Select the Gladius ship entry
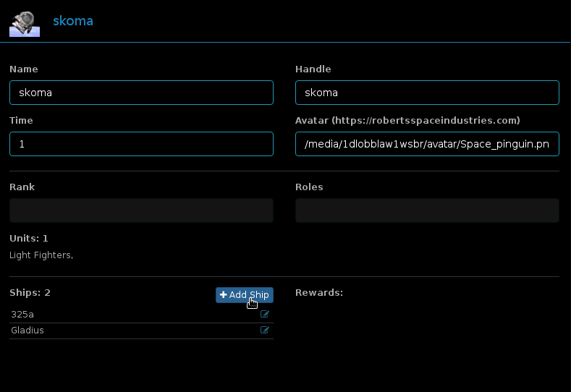 (x=28, y=331)
